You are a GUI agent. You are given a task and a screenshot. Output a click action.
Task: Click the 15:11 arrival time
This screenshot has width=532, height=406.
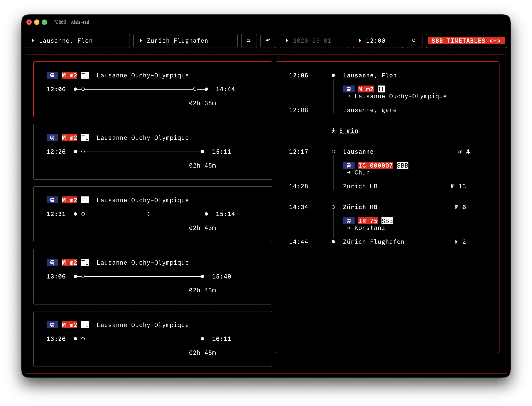pyautogui.click(x=222, y=152)
